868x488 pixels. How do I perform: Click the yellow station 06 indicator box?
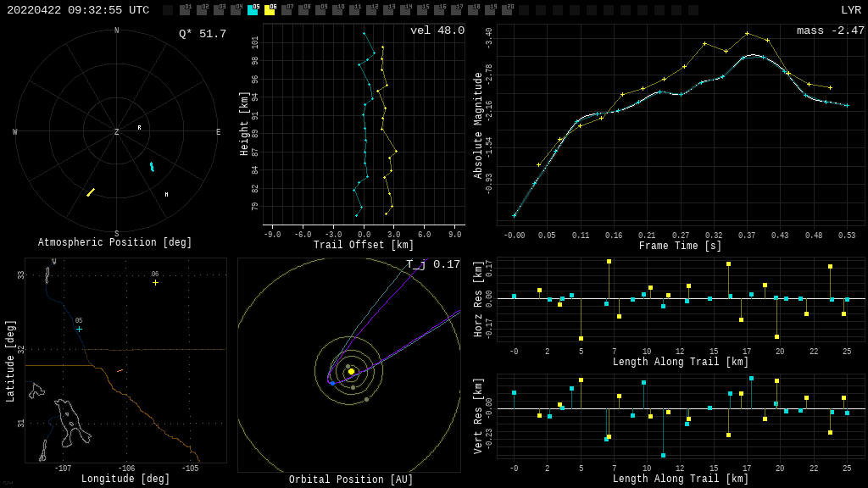point(270,10)
